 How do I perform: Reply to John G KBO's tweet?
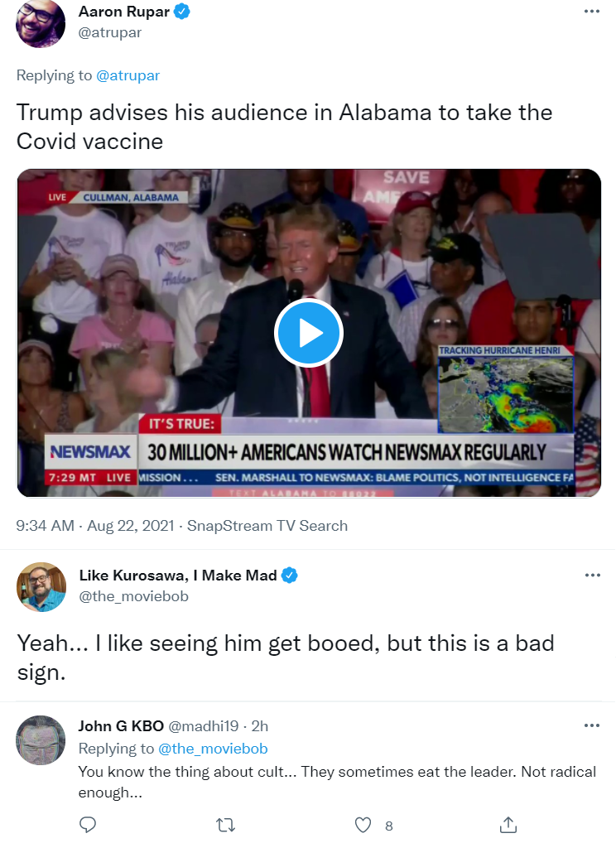(88, 824)
